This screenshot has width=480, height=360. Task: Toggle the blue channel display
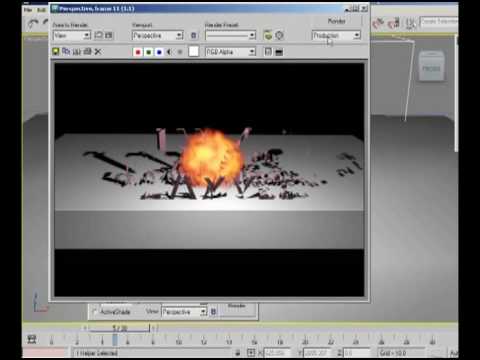pyautogui.click(x=159, y=52)
